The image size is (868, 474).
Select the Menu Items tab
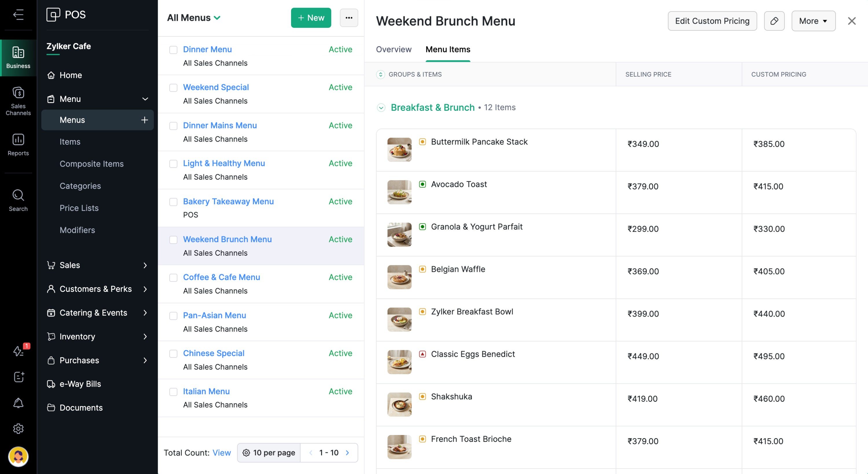pos(448,49)
